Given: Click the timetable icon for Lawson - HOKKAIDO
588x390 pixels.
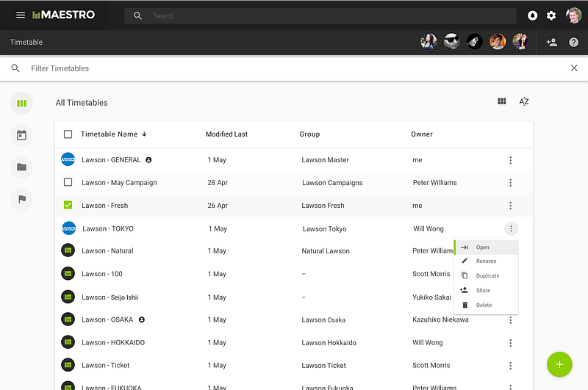Looking at the screenshot, I should 68,342.
